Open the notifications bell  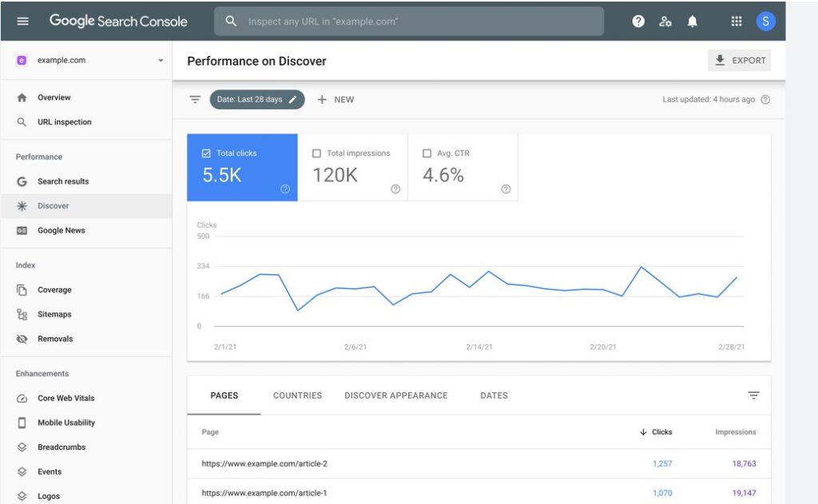[693, 22]
